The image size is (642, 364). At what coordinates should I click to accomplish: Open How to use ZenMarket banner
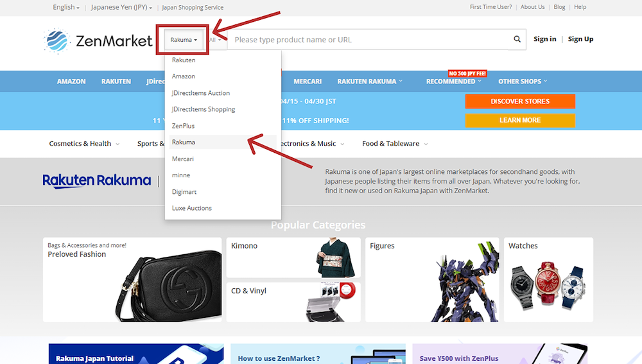click(x=318, y=354)
